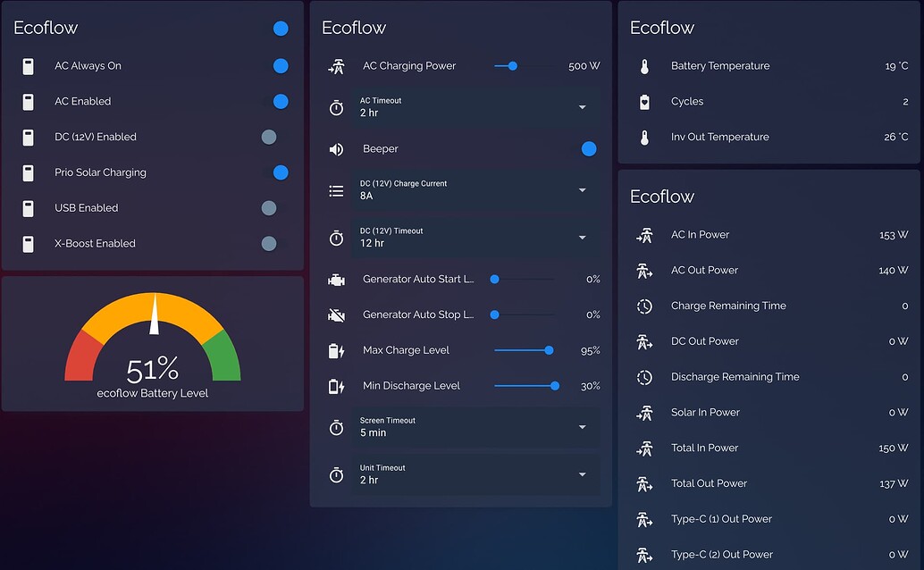Click the Total Out Power tower icon

644,484
